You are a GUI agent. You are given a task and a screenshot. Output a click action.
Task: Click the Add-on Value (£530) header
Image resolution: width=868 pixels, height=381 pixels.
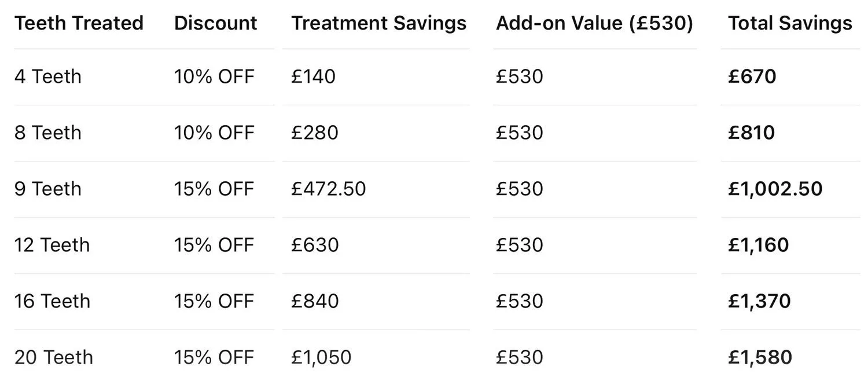pos(594,23)
